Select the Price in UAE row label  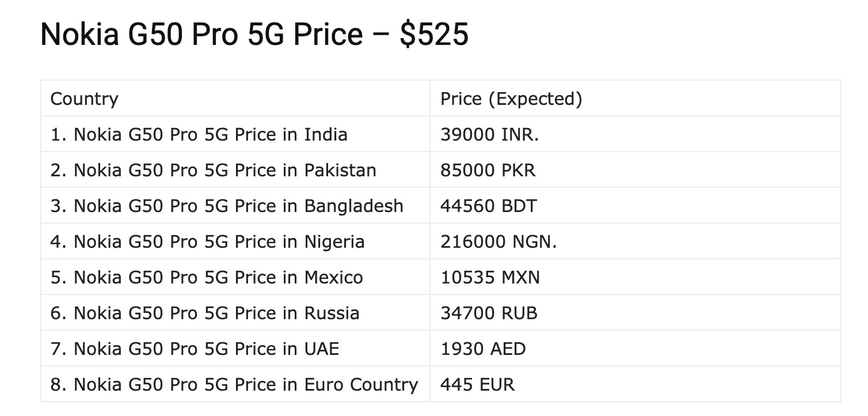click(195, 349)
